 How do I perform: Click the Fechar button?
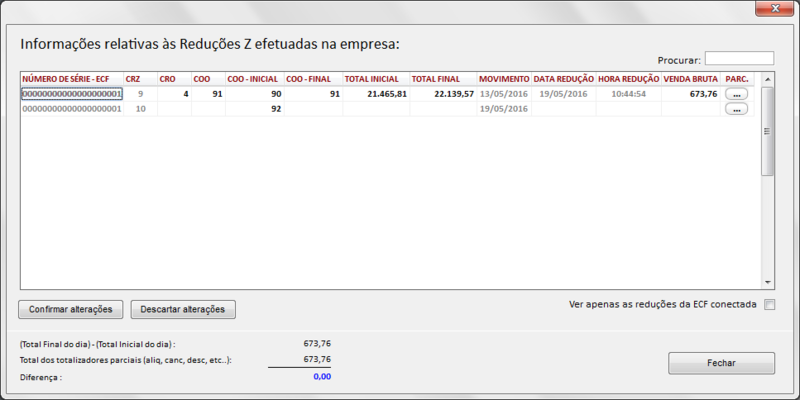coord(721,363)
